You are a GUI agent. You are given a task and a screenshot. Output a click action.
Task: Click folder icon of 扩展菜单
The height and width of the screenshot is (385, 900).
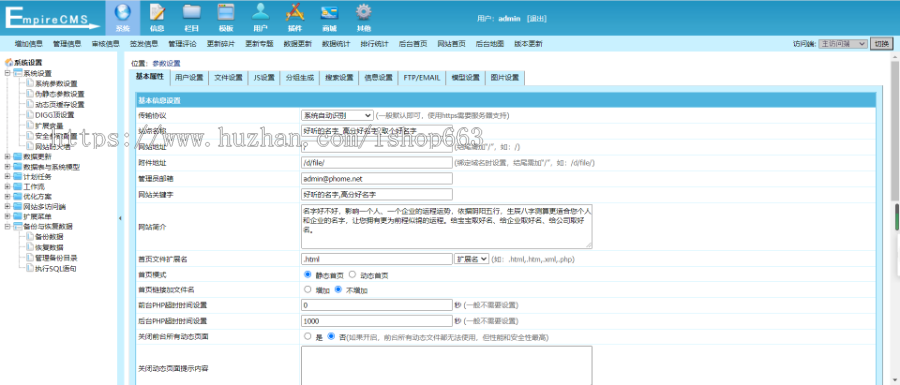click(x=18, y=217)
